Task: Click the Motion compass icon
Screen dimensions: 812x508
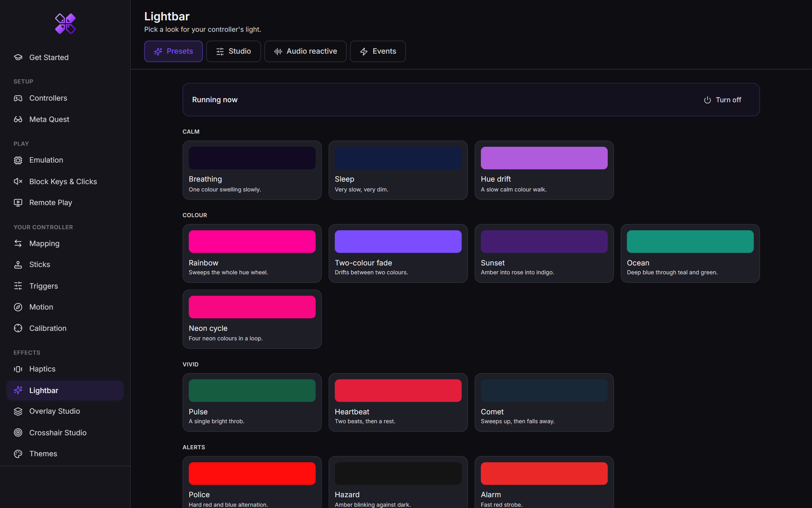Action: [18, 307]
